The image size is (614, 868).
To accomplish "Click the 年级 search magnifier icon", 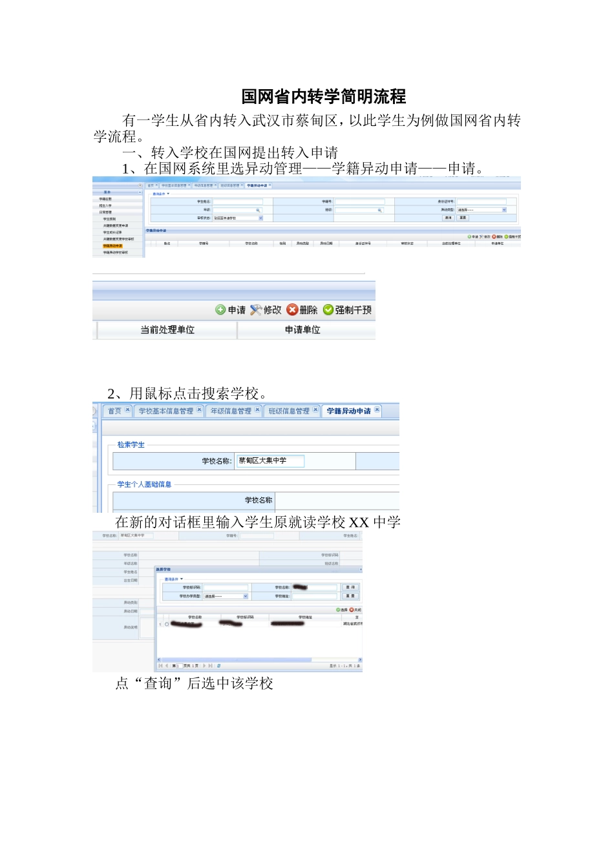I will click(258, 209).
